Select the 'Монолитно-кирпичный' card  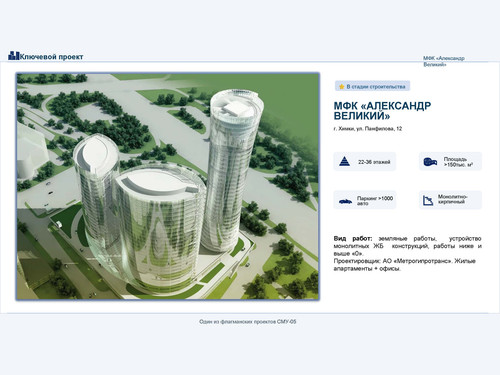pos(450,200)
